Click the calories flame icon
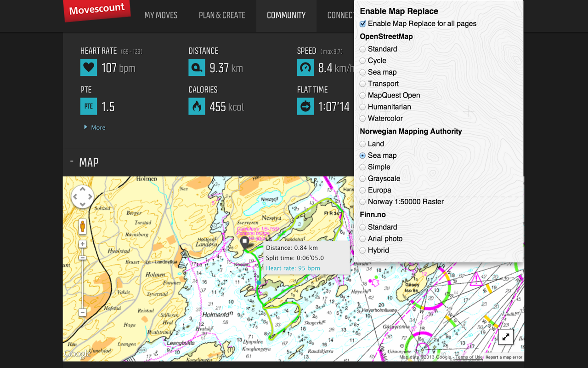Viewport: 588px width, 368px height. coord(197,106)
